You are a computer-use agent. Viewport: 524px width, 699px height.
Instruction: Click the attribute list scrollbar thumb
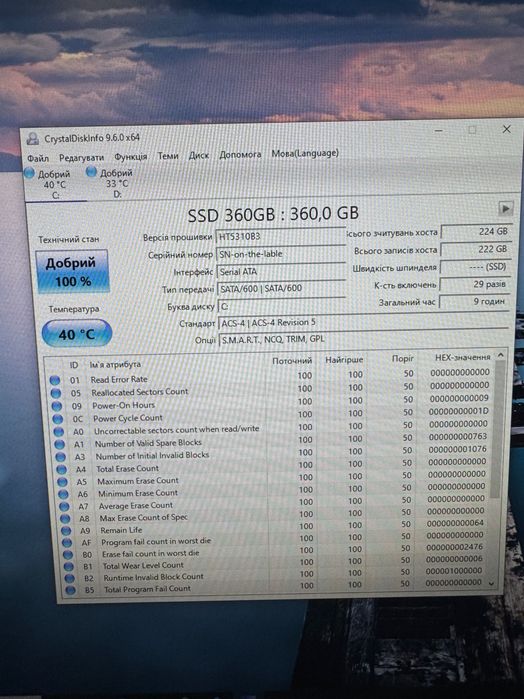[496, 430]
